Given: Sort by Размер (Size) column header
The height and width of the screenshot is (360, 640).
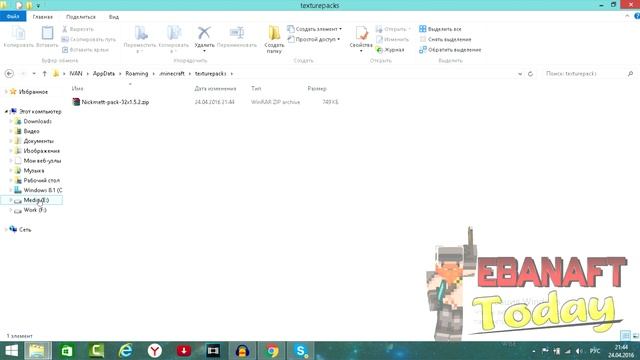Looking at the screenshot, I should point(317,89).
